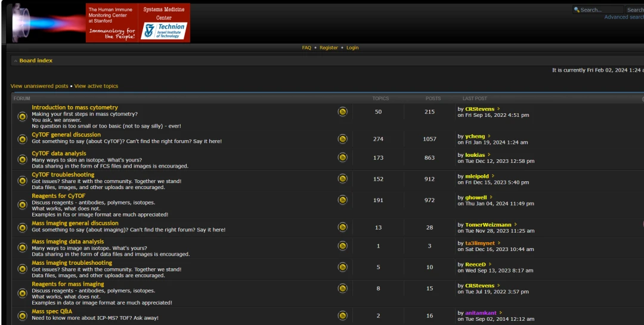Open the Advanced search link
Screen dimensions: 644x325
click(624, 17)
